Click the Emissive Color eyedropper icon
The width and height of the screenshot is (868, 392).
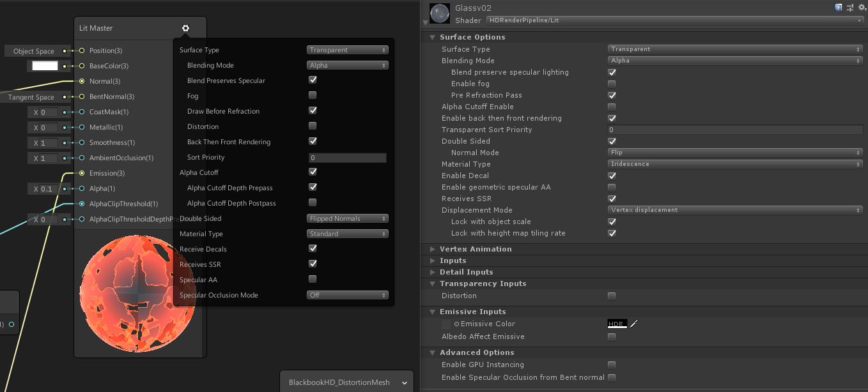point(633,324)
